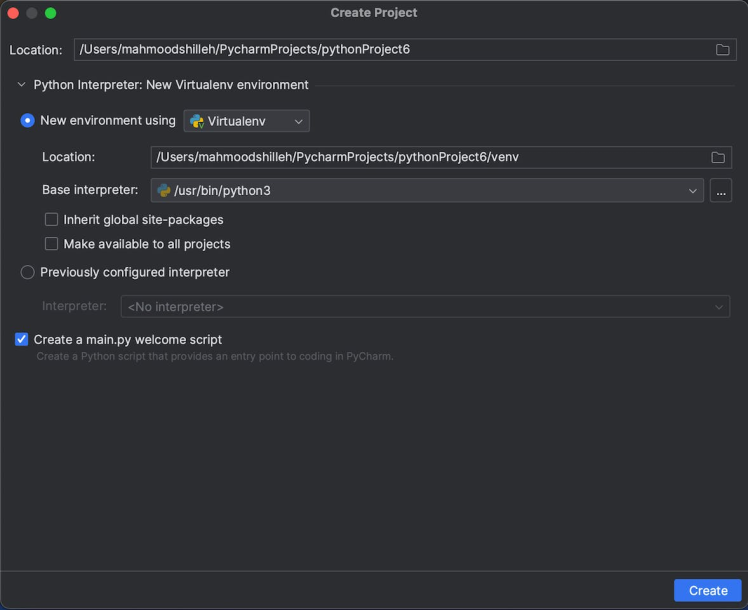Click the folder icon in the project Location field
Image resolution: width=748 pixels, height=610 pixels.
pos(722,50)
